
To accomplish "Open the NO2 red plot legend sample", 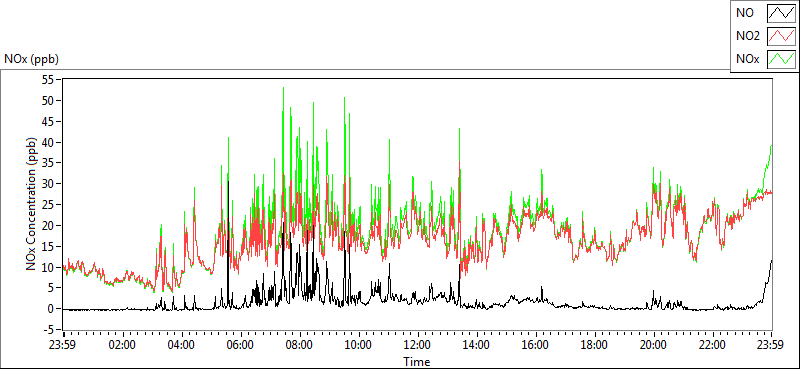I will click(x=781, y=36).
